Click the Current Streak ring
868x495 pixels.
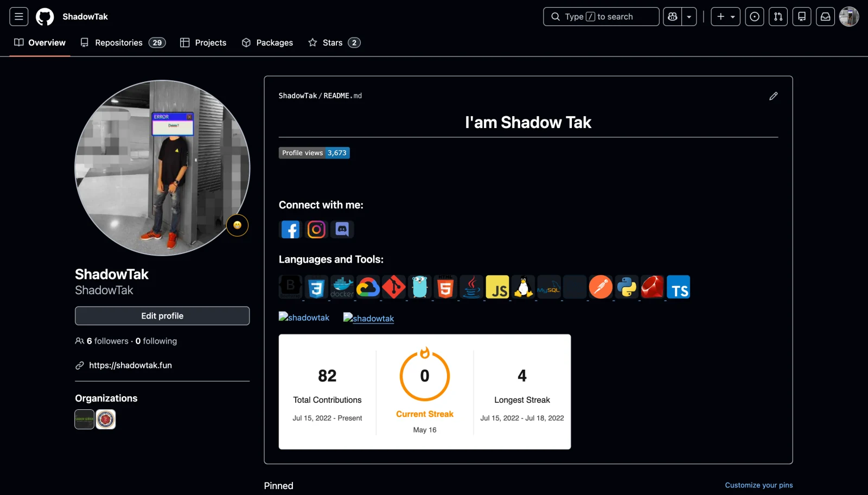(x=425, y=376)
